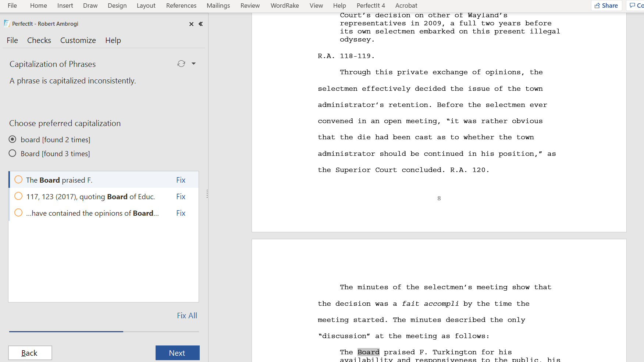The image size is (644, 362).
Task: Click the italic 'fait accompli' phrase
Action: coord(430,304)
